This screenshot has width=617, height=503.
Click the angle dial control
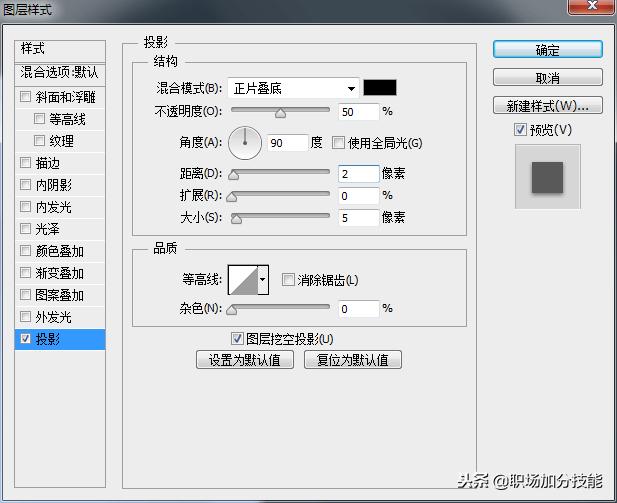click(x=245, y=143)
